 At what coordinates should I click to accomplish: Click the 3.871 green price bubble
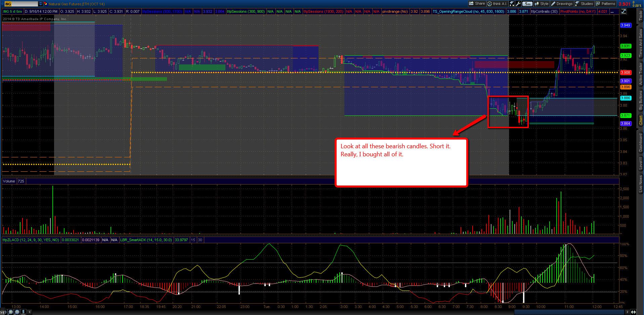[x=626, y=115]
